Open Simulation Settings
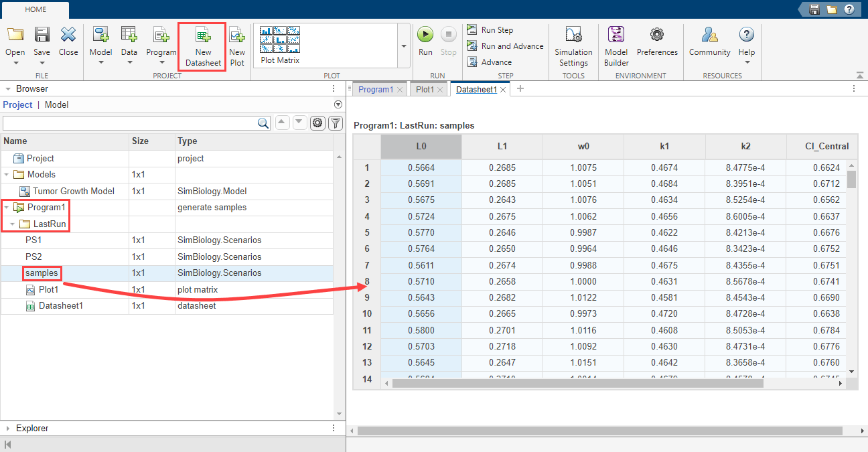 (x=573, y=35)
